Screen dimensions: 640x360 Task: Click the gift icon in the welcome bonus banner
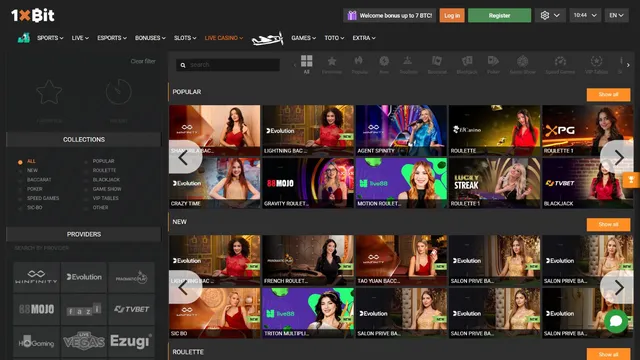[x=352, y=16]
